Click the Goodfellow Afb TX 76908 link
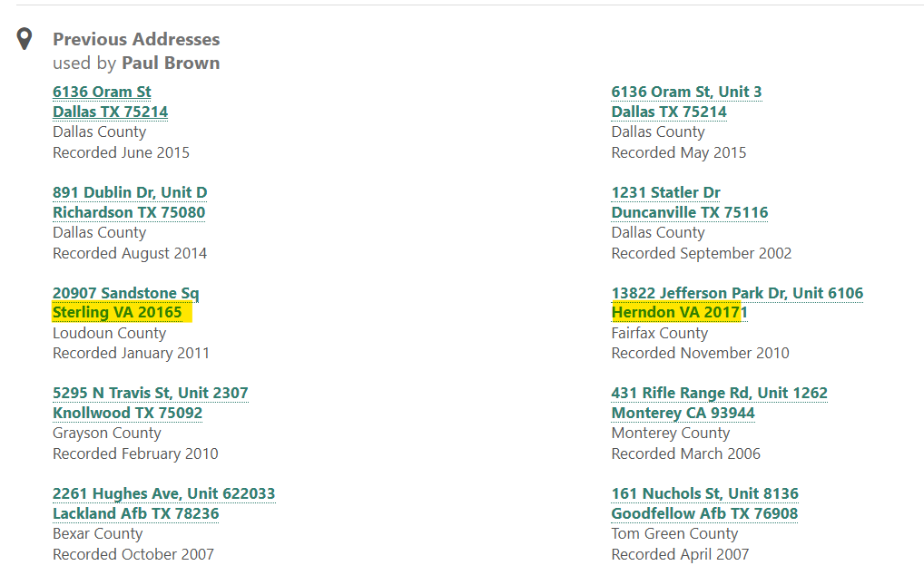924x585 pixels. point(704,513)
